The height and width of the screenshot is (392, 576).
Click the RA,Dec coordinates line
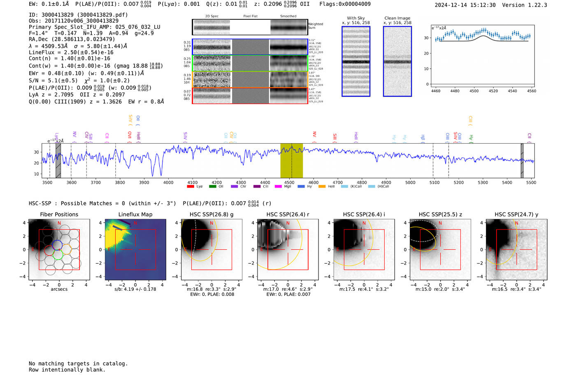click(x=72, y=39)
